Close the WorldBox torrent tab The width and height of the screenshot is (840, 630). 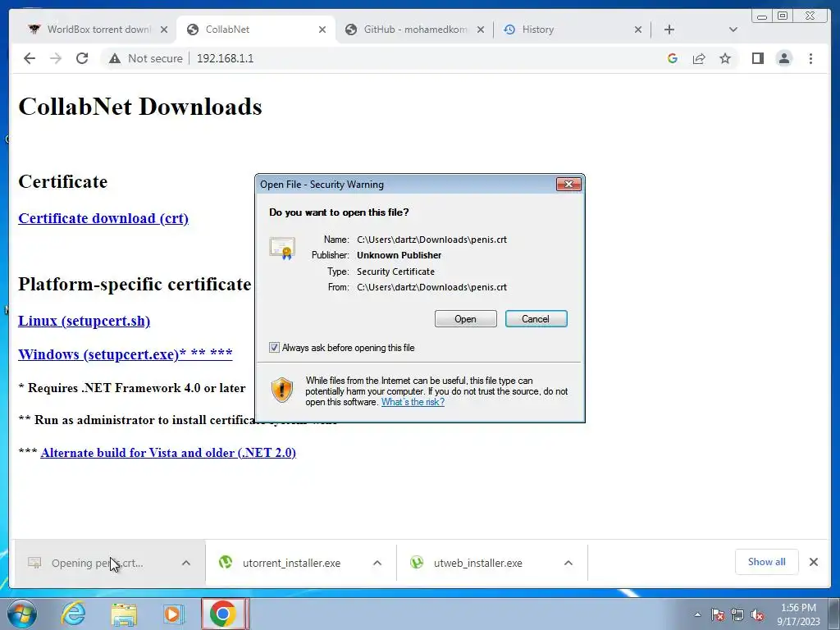(x=164, y=30)
